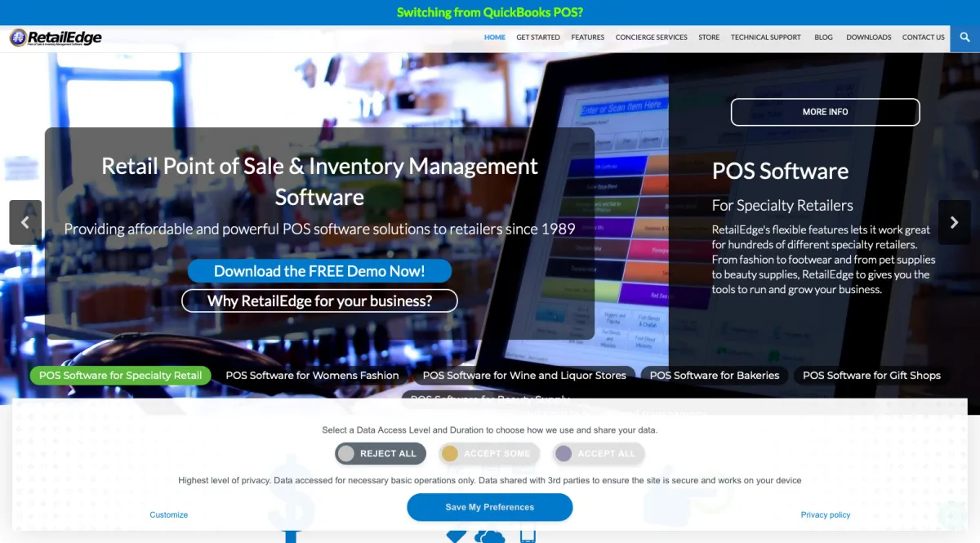This screenshot has height=543, width=980.
Task: Click Save My Preferences button
Action: pyautogui.click(x=490, y=507)
